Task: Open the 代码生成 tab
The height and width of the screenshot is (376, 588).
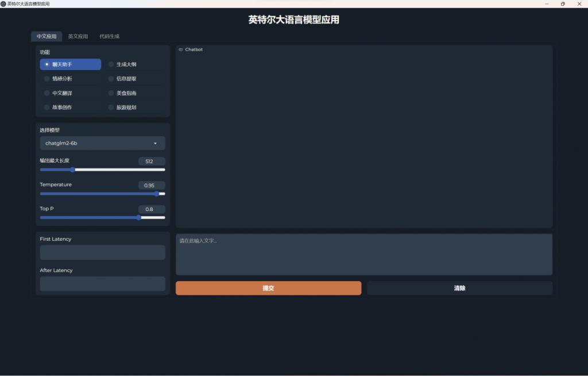Action: click(108, 36)
